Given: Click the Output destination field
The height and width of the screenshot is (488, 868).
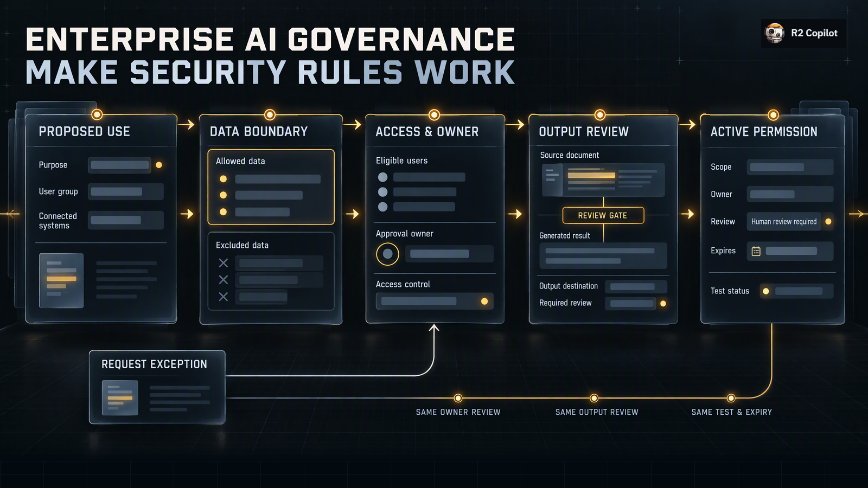Looking at the screenshot, I should [x=636, y=286].
